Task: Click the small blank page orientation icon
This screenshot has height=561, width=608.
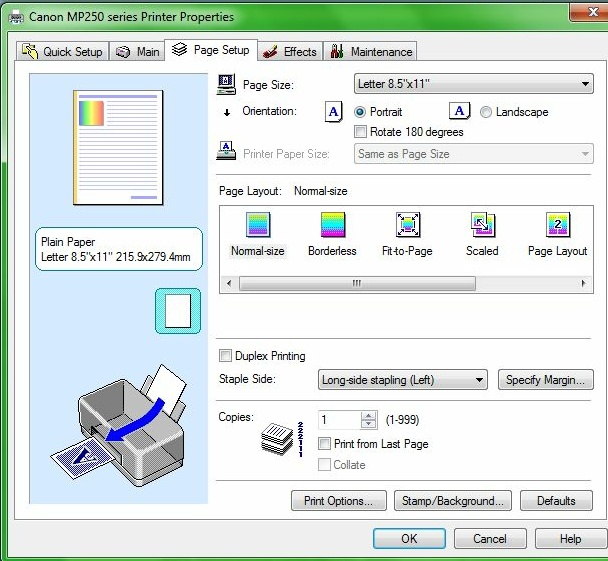Action: pyautogui.click(x=178, y=311)
